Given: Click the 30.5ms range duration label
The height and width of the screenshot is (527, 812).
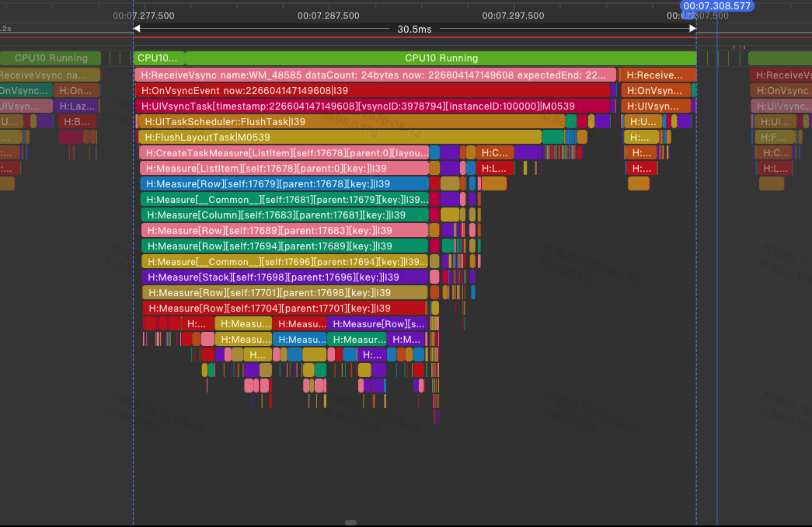Looking at the screenshot, I should coord(414,29).
